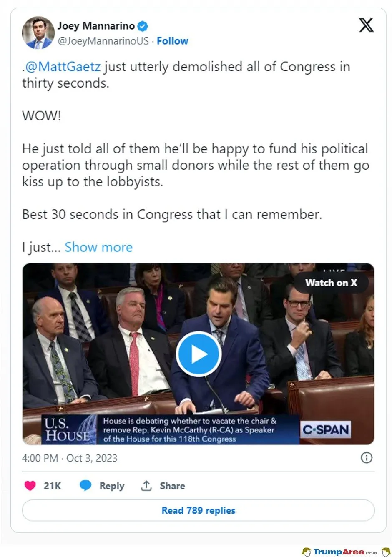Viewport: 392px width, 557px height.
Task: Open the Oct 3, 2023 timestamp link
Action: point(70,458)
